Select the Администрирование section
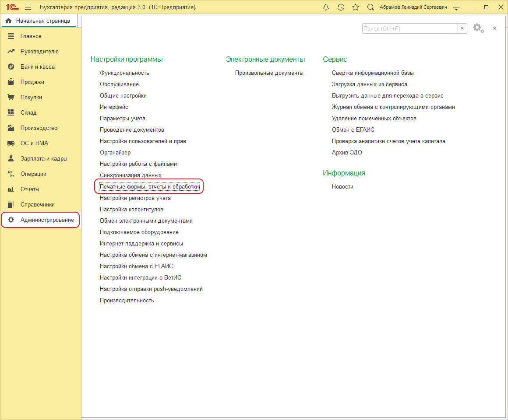508x420 pixels. pyautogui.click(x=40, y=220)
